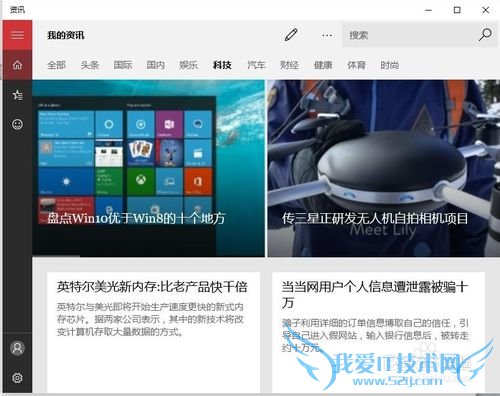Close the 资讯 window
The height and width of the screenshot is (396, 500).
point(486,10)
